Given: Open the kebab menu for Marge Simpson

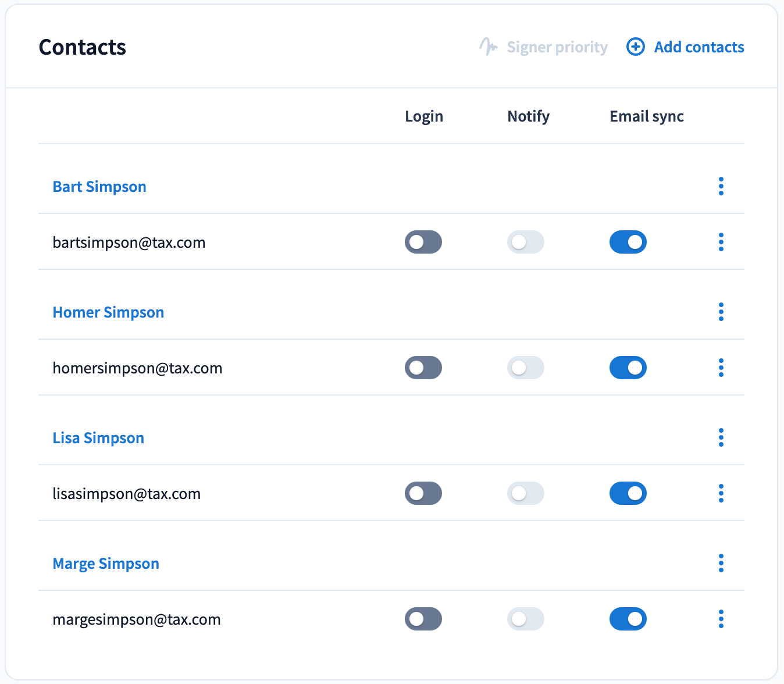Looking at the screenshot, I should [721, 563].
